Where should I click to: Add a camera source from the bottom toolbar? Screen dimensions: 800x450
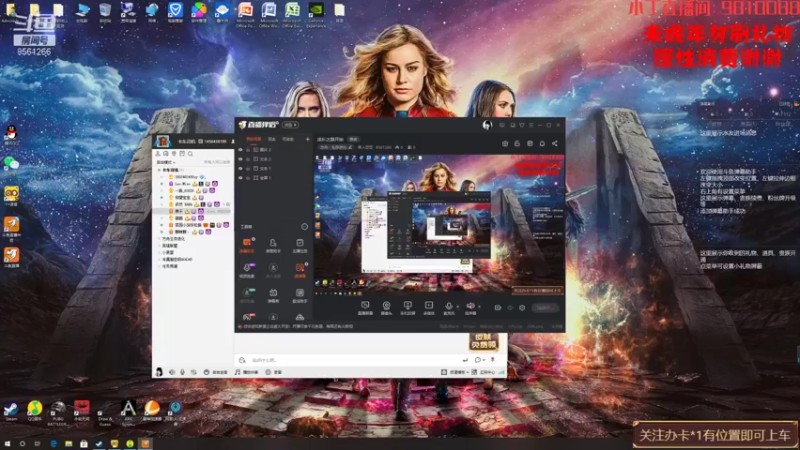tap(386, 308)
